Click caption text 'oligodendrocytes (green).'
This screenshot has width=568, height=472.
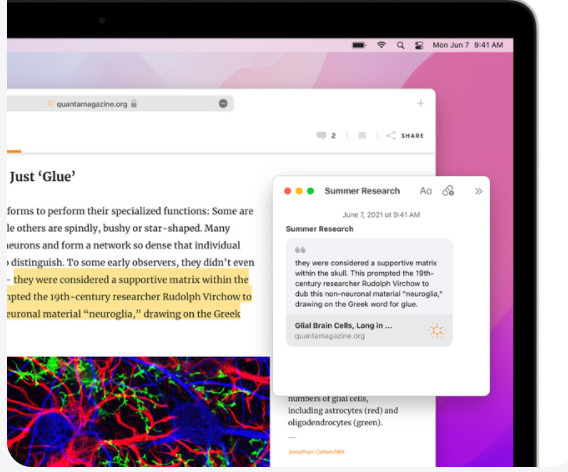point(335,422)
